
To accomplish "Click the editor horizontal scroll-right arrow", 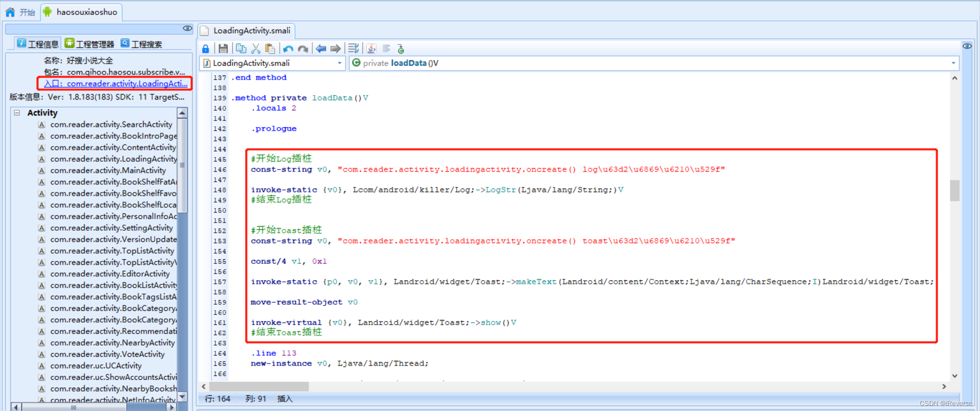I will pos(944,386).
